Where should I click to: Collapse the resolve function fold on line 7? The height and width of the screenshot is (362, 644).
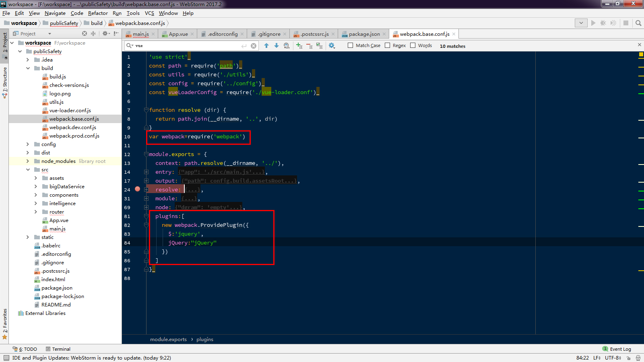(x=147, y=110)
